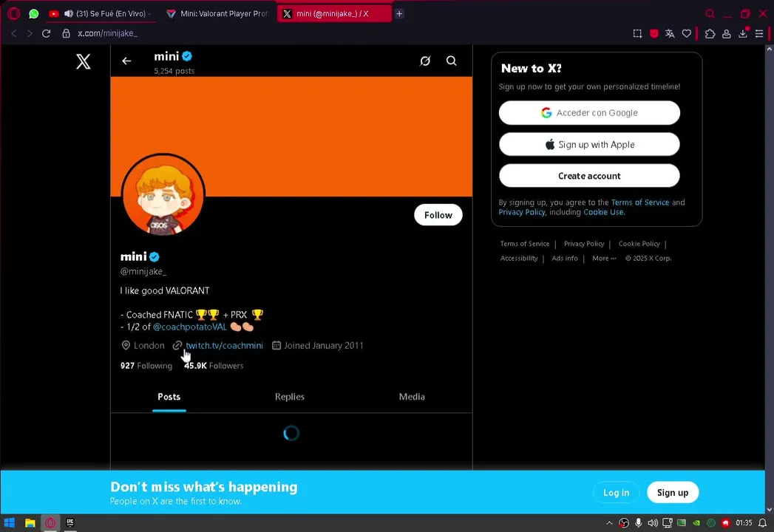The height and width of the screenshot is (532, 774).
Task: Open browser downloads icon
Action: (743, 33)
